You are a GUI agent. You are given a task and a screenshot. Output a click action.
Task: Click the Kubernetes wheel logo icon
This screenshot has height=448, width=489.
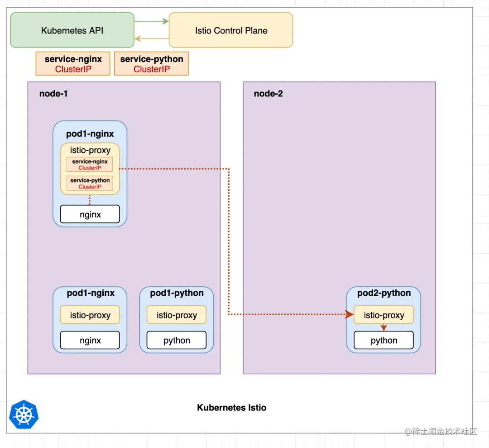click(x=24, y=414)
